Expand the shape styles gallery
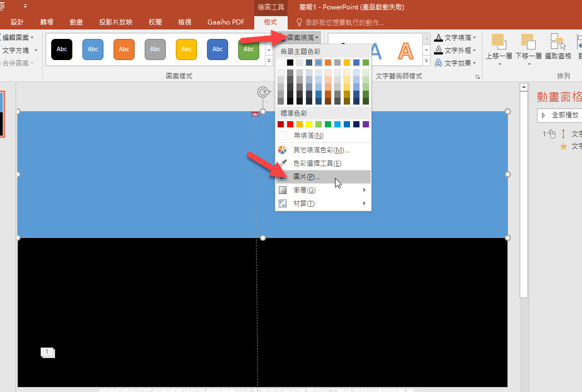Image resolution: width=582 pixels, height=392 pixels. coord(269,61)
